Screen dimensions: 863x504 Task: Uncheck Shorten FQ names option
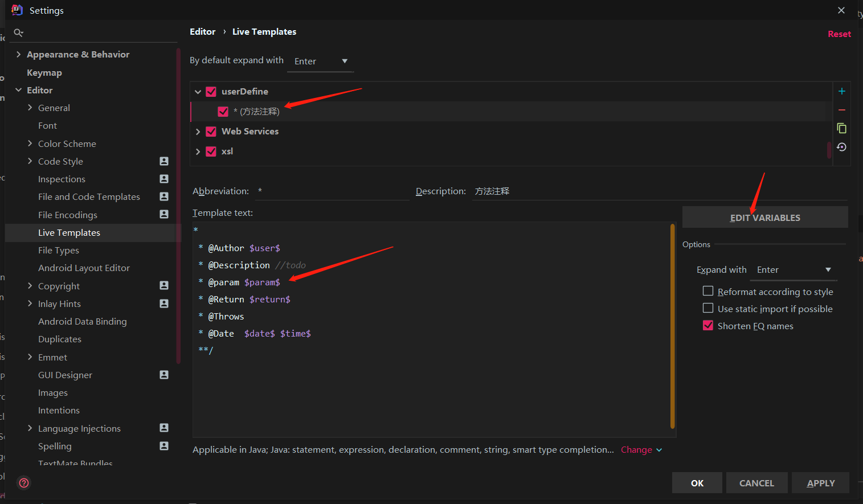click(x=708, y=325)
